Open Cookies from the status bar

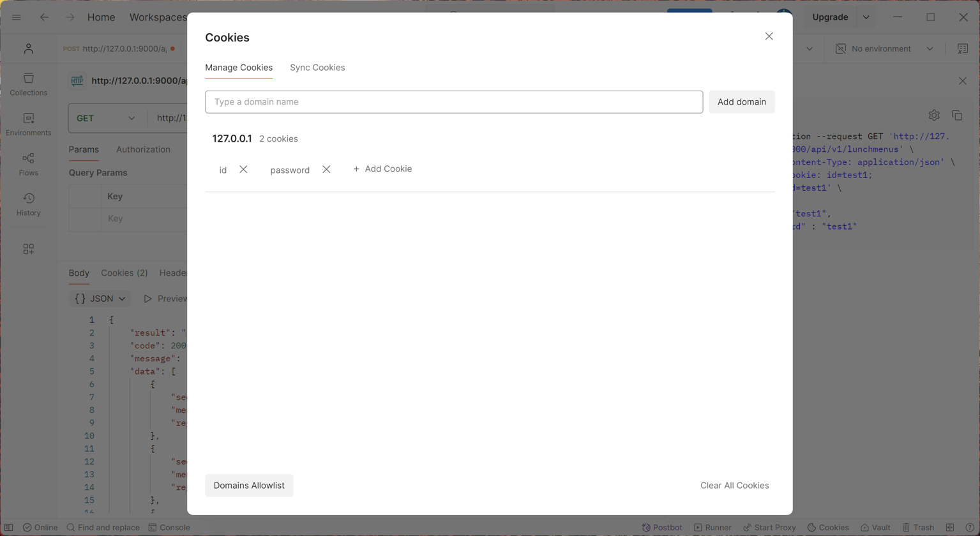(x=828, y=528)
